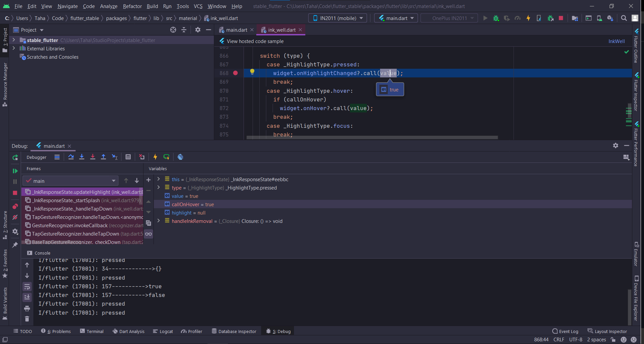Click the Step Over debugger icon
Viewport: 644px width, 344px height.
coord(71,157)
